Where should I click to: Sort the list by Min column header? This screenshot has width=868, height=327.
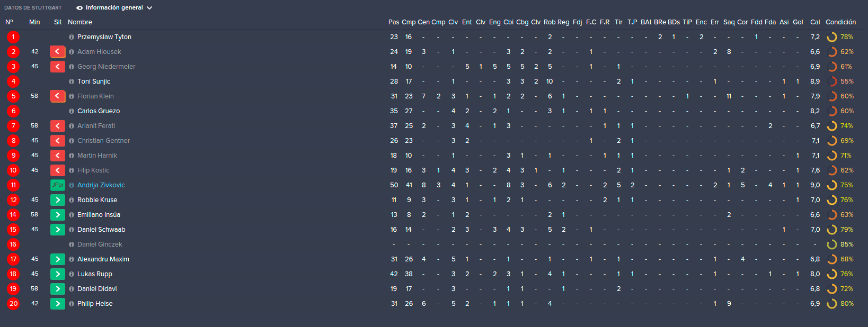(x=34, y=22)
